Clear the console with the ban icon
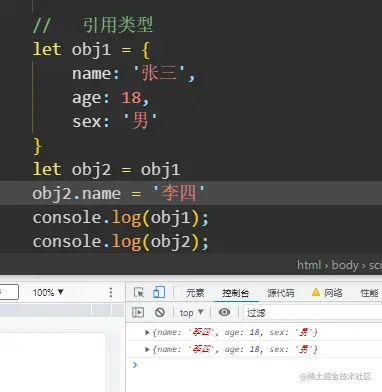The width and height of the screenshot is (382, 392). click(x=160, y=312)
